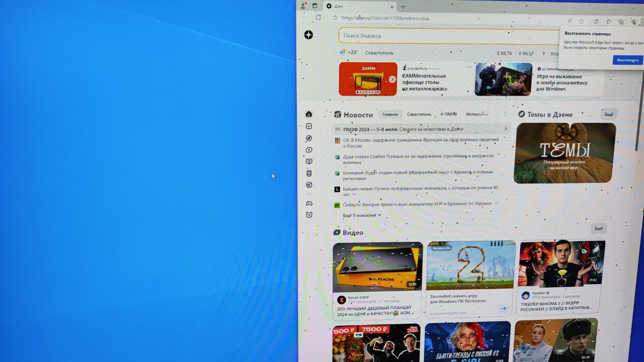644x362 pixels.
Task: Open the ТЕМЫ popular content banner
Action: [565, 153]
